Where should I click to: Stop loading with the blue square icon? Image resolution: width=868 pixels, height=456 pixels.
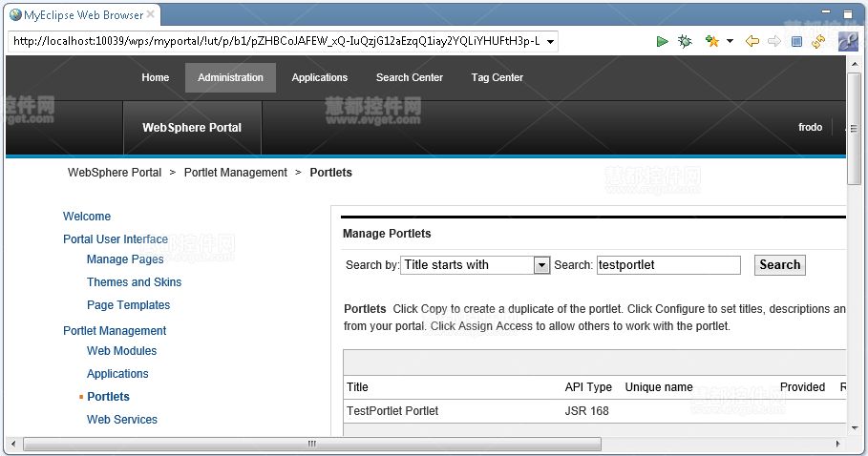(x=796, y=41)
